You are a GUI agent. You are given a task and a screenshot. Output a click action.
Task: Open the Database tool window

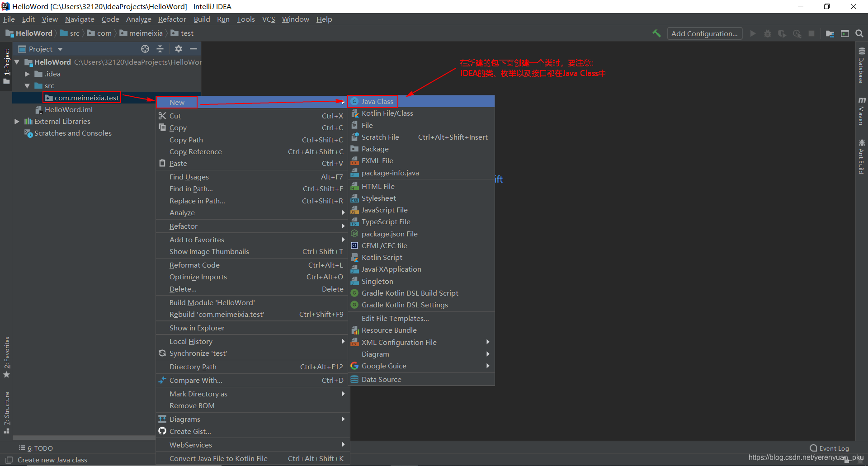(862, 66)
